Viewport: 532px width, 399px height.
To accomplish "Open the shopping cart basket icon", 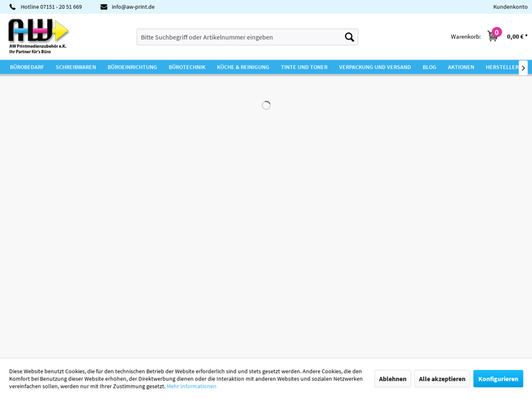I will coord(492,37).
